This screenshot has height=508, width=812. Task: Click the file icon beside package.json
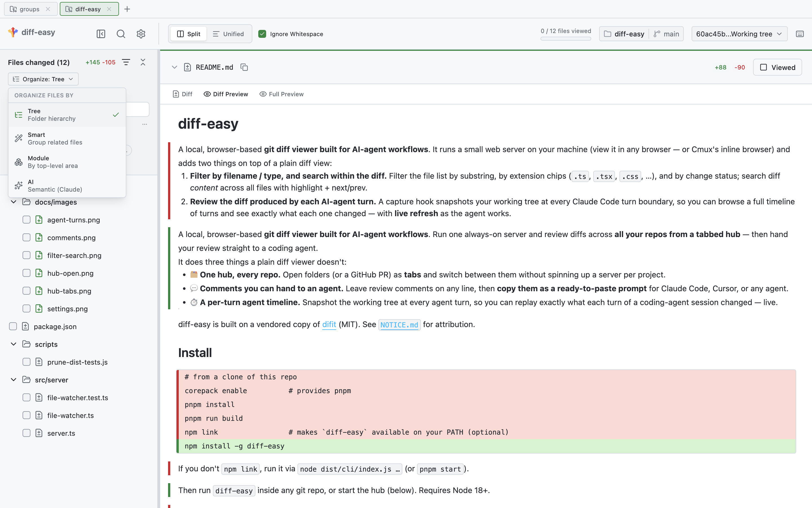[x=25, y=326]
